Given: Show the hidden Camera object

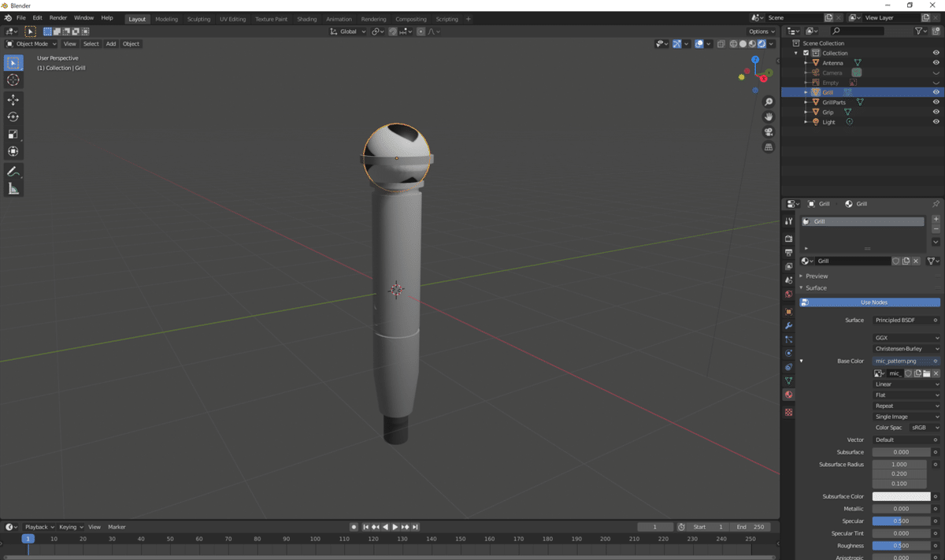Looking at the screenshot, I should (x=936, y=72).
